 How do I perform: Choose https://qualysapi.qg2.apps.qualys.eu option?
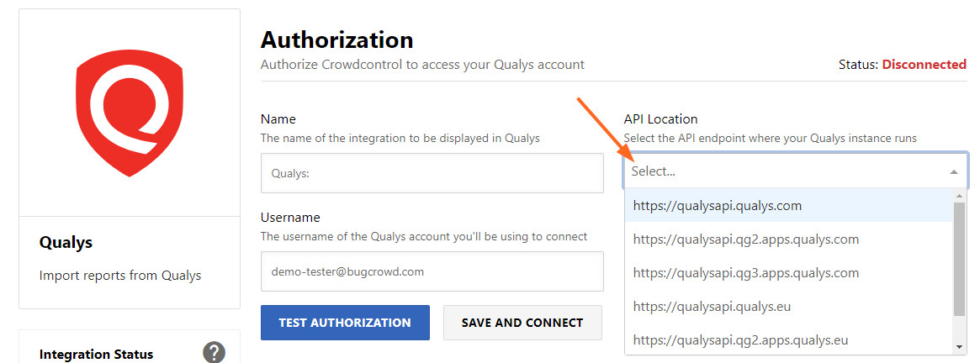pyautogui.click(x=789, y=340)
